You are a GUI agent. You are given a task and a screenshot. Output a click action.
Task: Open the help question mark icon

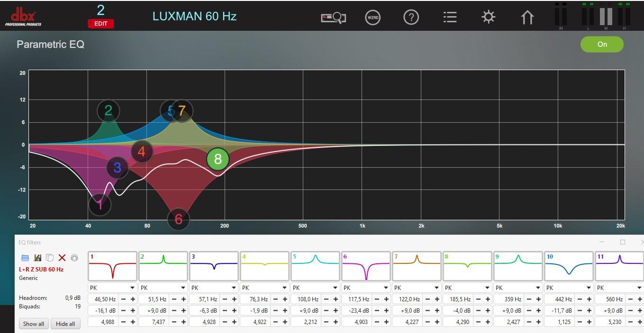(x=411, y=18)
